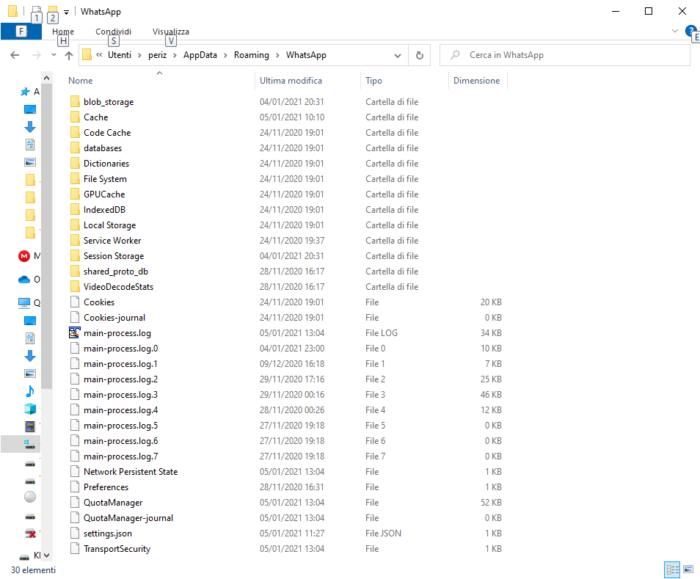Open the Condividi ribbon tab
This screenshot has width=700, height=579.
point(113,32)
